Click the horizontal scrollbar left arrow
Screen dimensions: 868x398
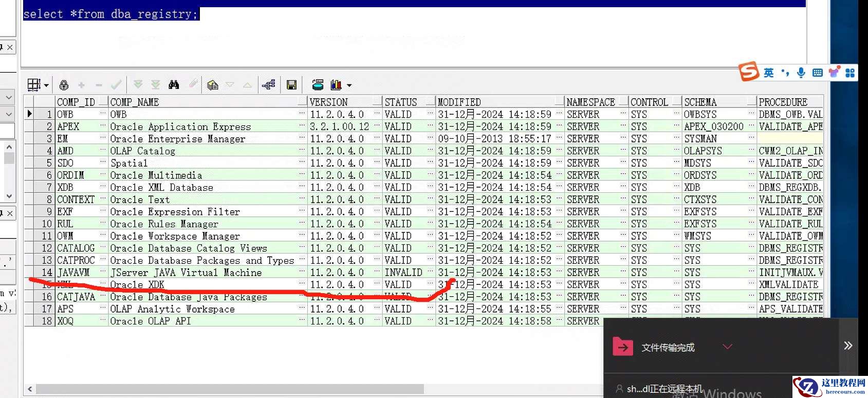[30, 389]
